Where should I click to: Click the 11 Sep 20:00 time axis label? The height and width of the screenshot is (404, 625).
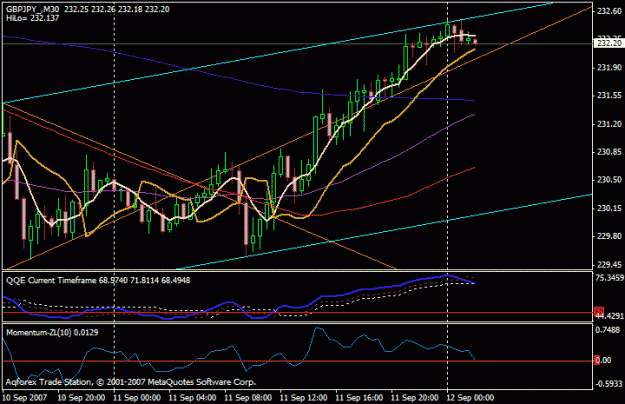[x=415, y=398]
